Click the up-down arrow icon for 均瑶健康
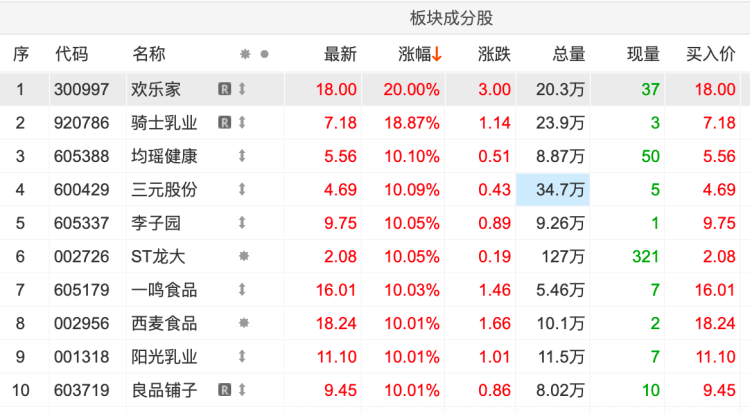 pyautogui.click(x=242, y=156)
